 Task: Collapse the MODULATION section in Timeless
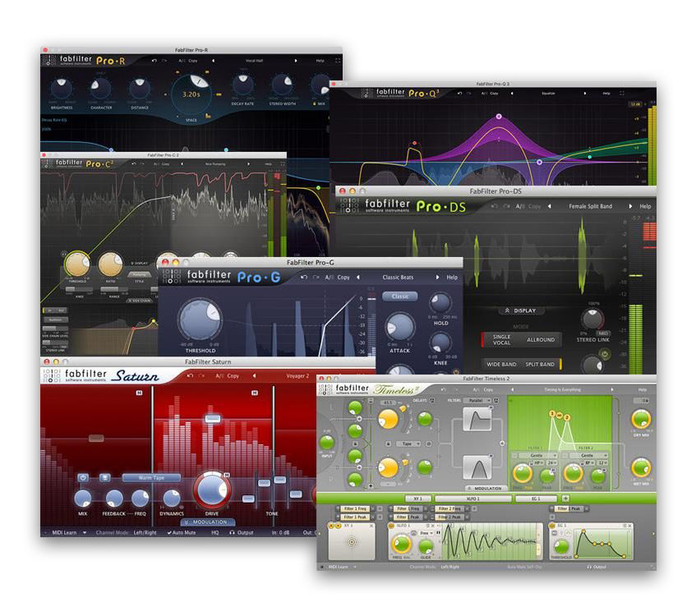(485, 488)
